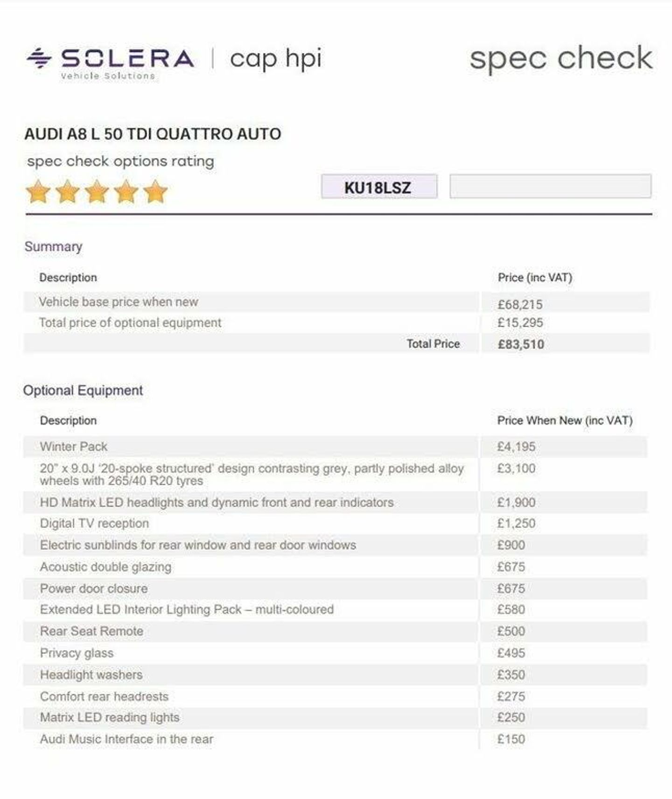Click the fourth gold rating star
672x799 pixels.
pyautogui.click(x=126, y=192)
